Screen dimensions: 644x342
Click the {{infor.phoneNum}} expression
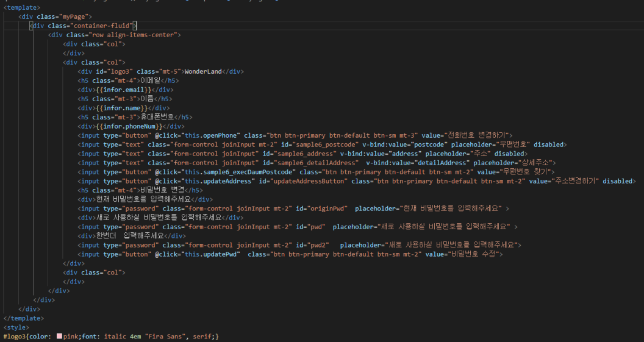click(129, 126)
